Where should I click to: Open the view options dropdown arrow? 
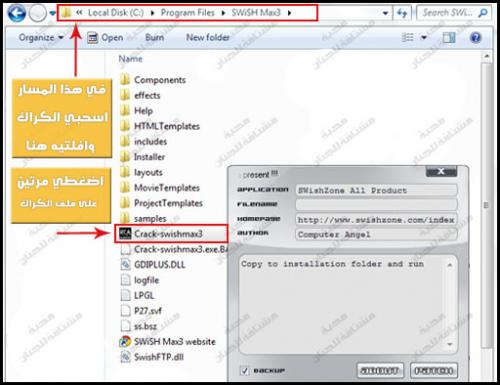[x=424, y=37]
